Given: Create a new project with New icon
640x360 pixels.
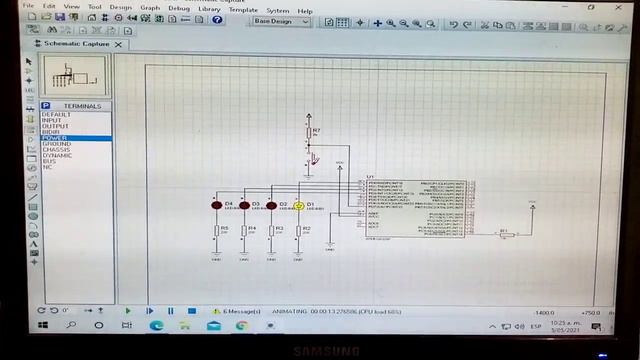Looking at the screenshot, I should click(x=32, y=17).
